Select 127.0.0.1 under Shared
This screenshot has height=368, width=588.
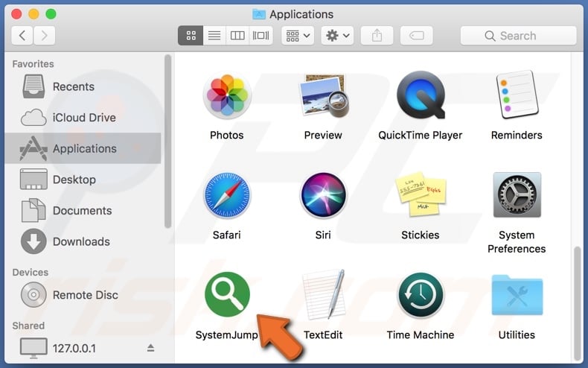83,349
